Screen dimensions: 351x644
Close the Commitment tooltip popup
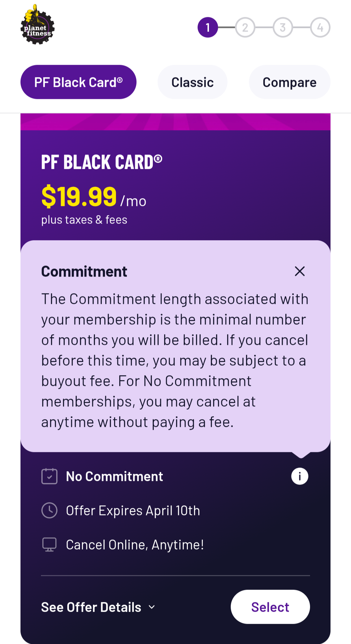(299, 271)
